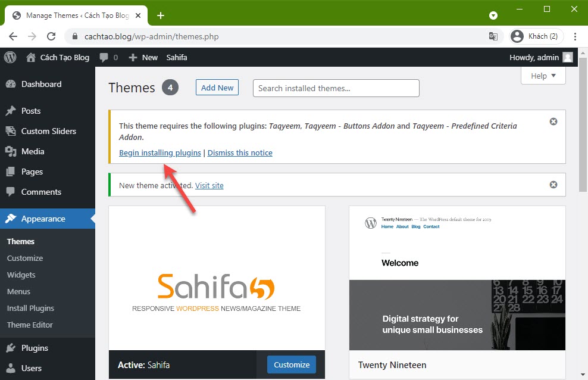Expand the Help dropdown tab

tap(543, 76)
